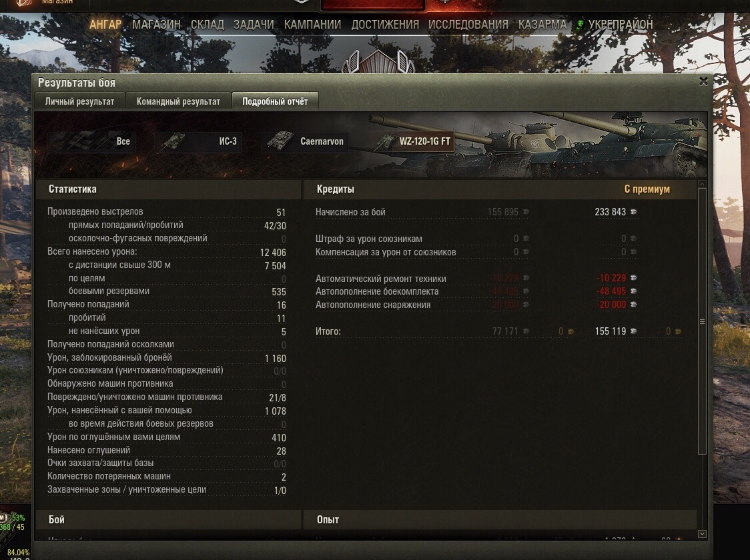
Task: Select the Все vehicles filter
Action: pos(91,141)
